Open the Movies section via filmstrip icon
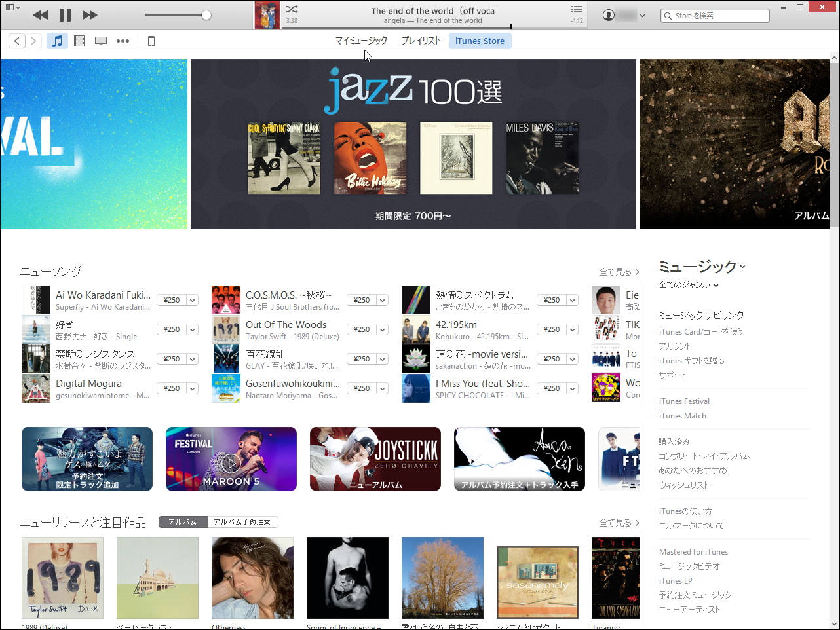Viewport: 840px width, 630px height. (79, 41)
